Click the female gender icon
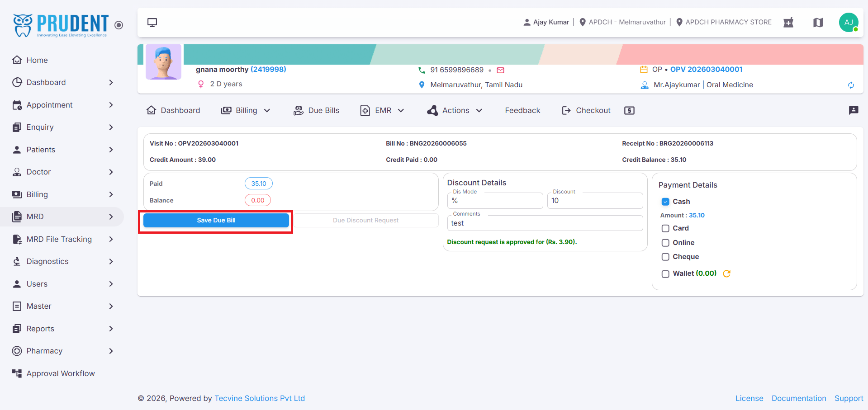 201,84
